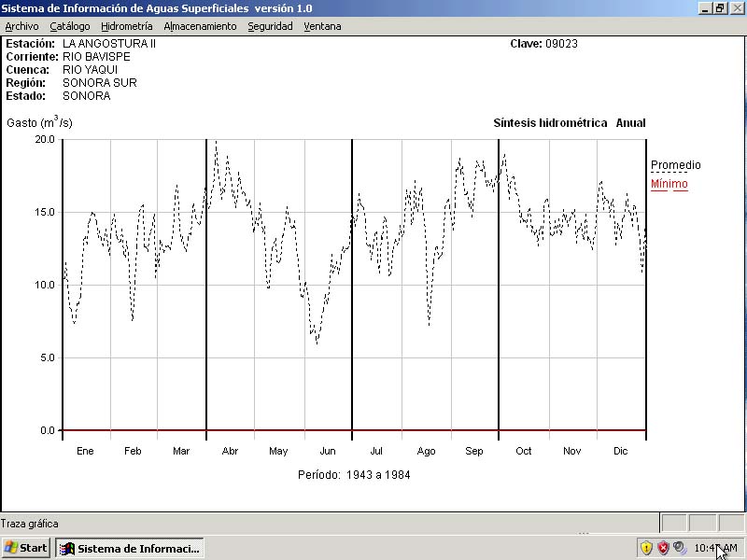
Task: Open the Catálogo menu
Action: tap(70, 26)
